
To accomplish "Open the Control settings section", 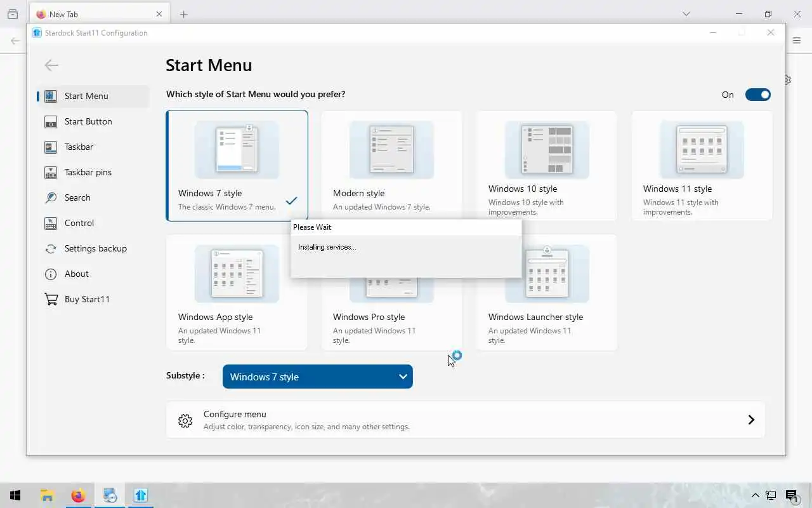I will 93,223.
